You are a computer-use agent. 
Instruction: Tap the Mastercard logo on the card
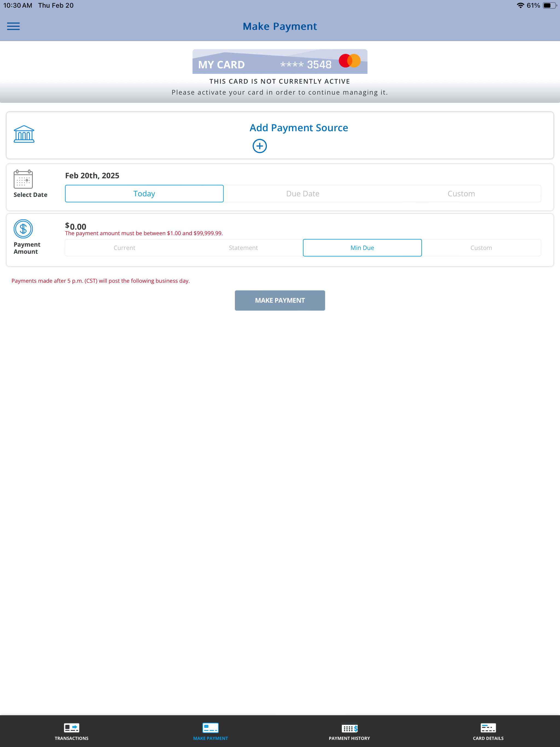(x=349, y=61)
